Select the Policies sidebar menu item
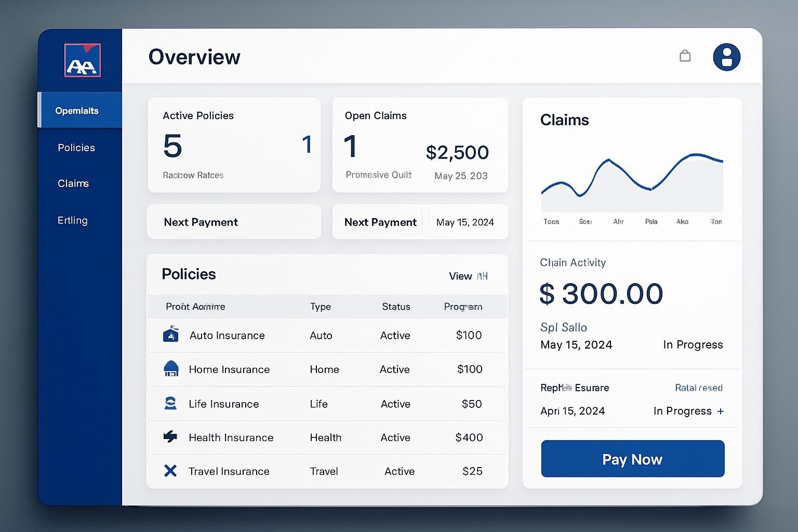Screen dimensions: 798x532 76,148
